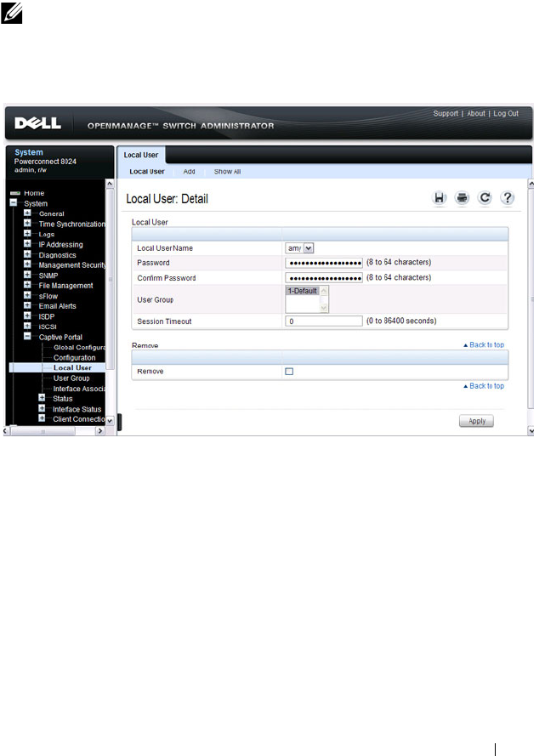Expand the SNMP tree node
The width and height of the screenshot is (545, 756).
[x=27, y=275]
